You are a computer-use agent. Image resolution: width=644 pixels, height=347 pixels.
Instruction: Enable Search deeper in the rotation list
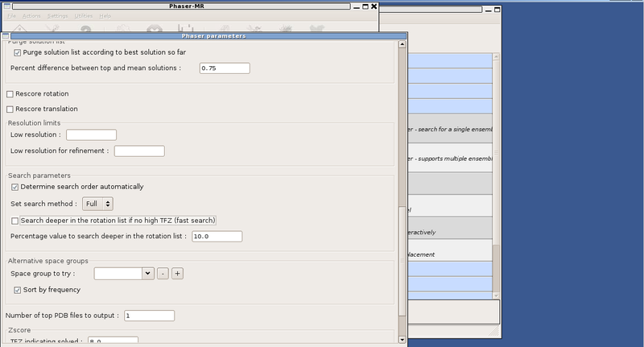[x=15, y=221]
